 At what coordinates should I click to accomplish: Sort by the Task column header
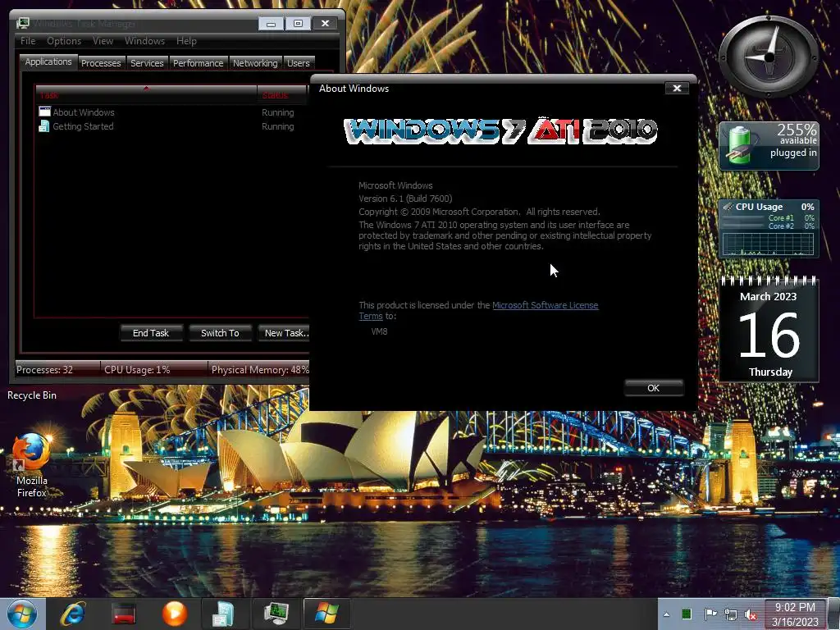pos(146,94)
